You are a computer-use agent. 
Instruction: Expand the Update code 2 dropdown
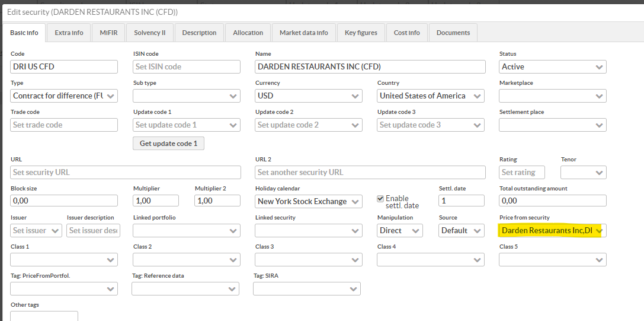pyautogui.click(x=309, y=125)
